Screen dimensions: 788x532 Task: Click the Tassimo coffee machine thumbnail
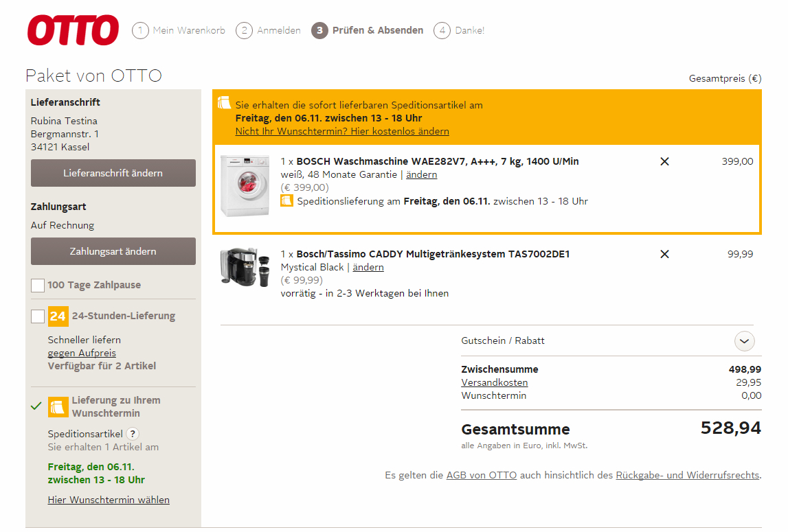coord(245,267)
